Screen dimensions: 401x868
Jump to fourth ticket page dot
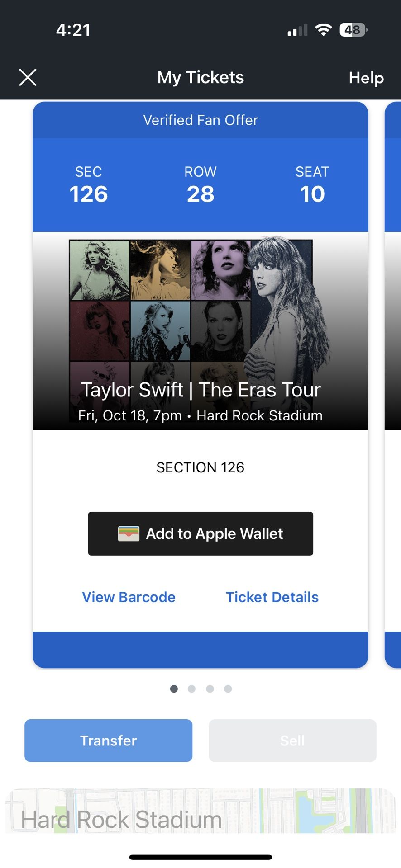pyautogui.click(x=228, y=689)
